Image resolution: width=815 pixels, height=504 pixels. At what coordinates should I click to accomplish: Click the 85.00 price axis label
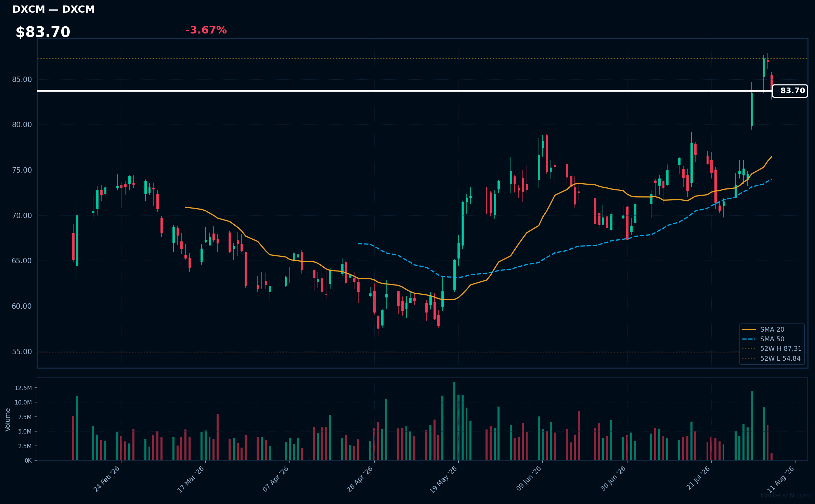click(22, 80)
